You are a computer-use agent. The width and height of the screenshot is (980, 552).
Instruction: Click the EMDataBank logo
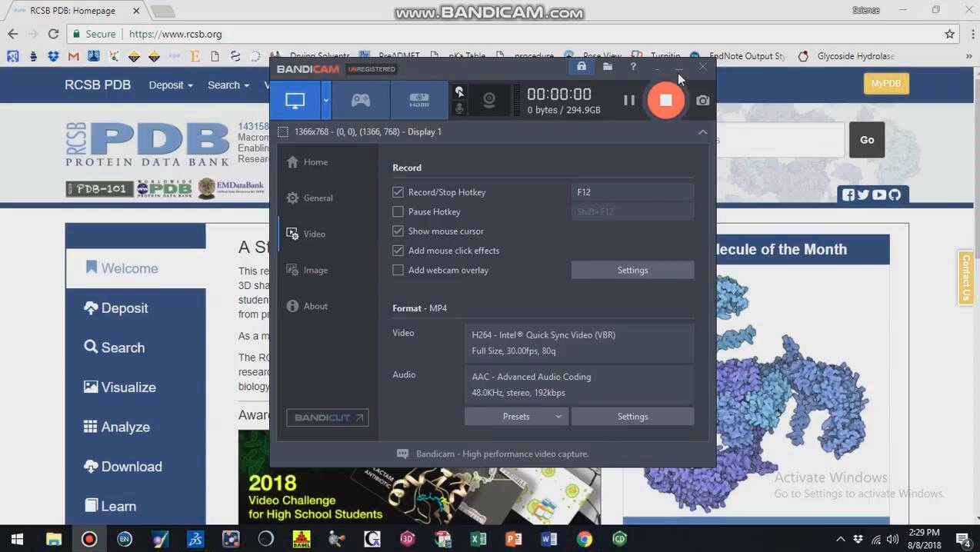point(231,188)
